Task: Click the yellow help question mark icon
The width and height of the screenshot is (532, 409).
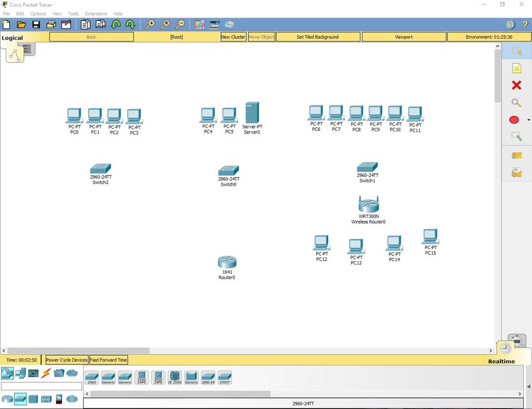Action: tap(525, 24)
